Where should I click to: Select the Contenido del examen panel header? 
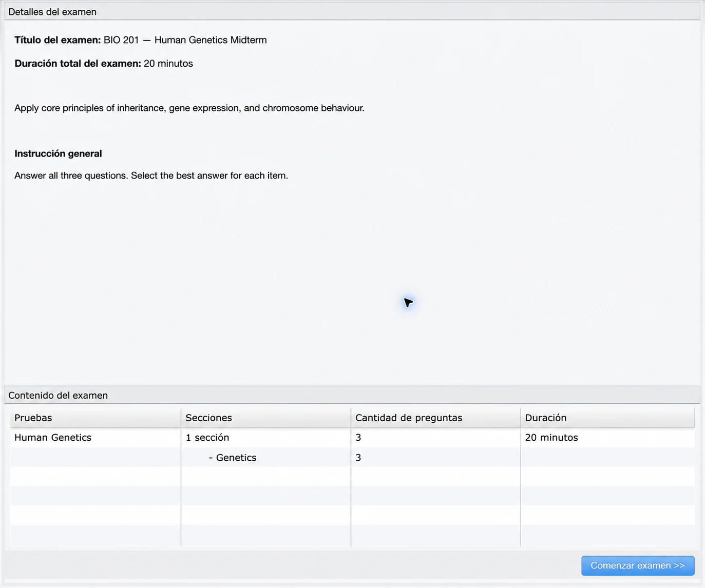pyautogui.click(x=352, y=395)
